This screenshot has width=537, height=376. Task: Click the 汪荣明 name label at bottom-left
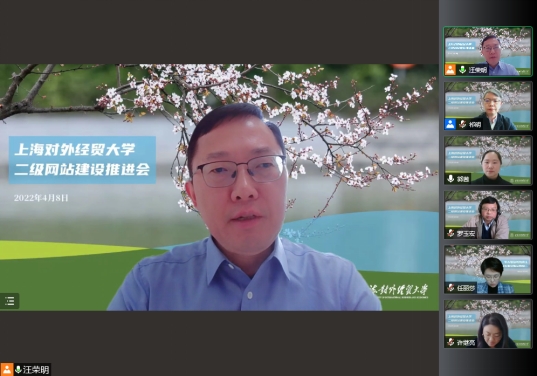tap(36, 370)
